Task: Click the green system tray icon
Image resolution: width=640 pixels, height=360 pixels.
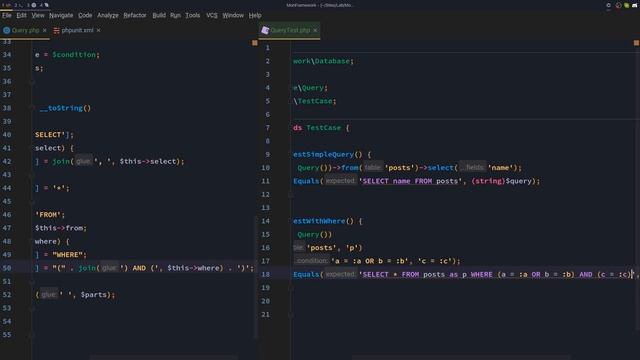Action: (x=627, y=5)
